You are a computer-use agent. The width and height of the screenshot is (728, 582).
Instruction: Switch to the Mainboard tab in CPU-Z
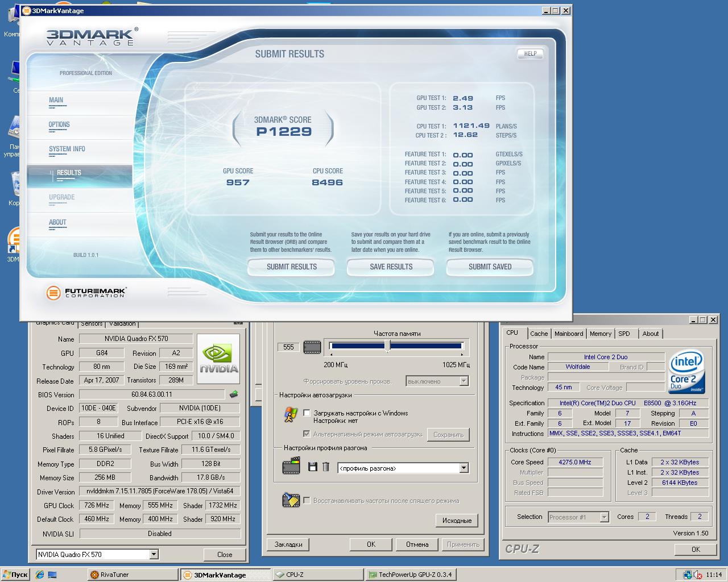(x=569, y=334)
